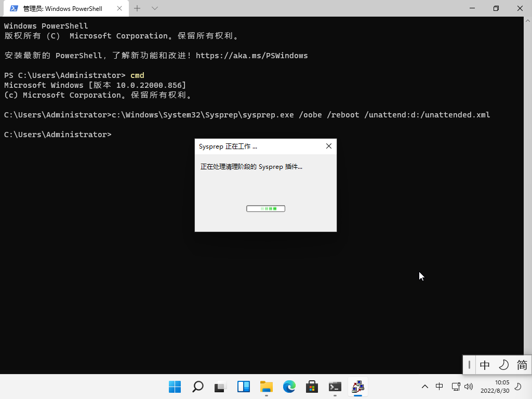Open network status tray icon
Screen dimensions: 532x399
coord(456,387)
